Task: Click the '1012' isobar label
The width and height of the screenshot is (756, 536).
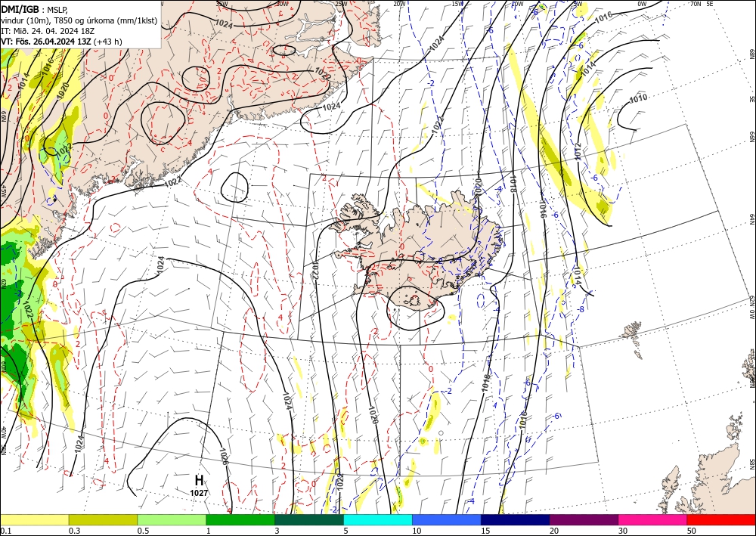Action: [579, 151]
